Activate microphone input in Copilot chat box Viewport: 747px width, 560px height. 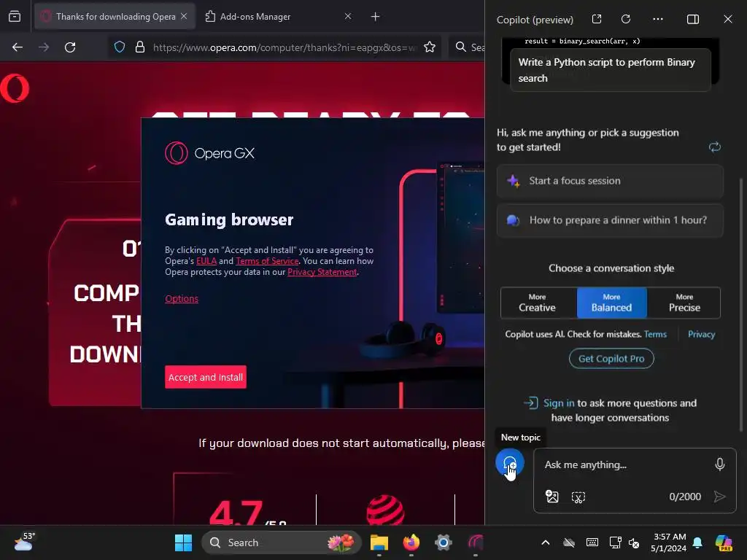pyautogui.click(x=719, y=464)
